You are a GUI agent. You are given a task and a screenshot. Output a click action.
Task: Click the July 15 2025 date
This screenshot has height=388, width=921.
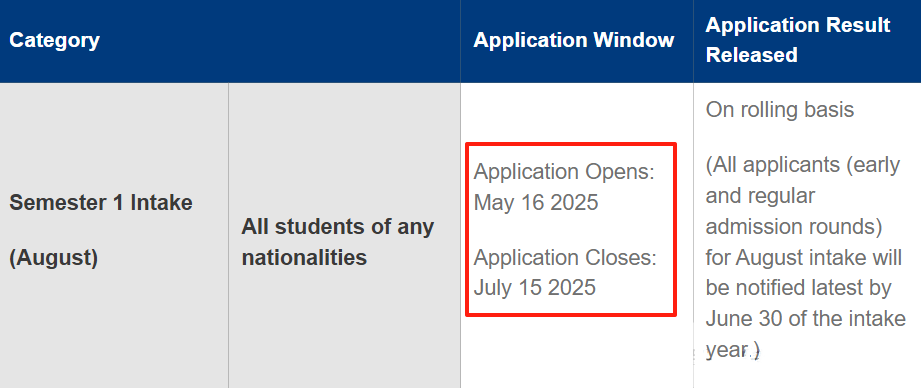click(535, 288)
